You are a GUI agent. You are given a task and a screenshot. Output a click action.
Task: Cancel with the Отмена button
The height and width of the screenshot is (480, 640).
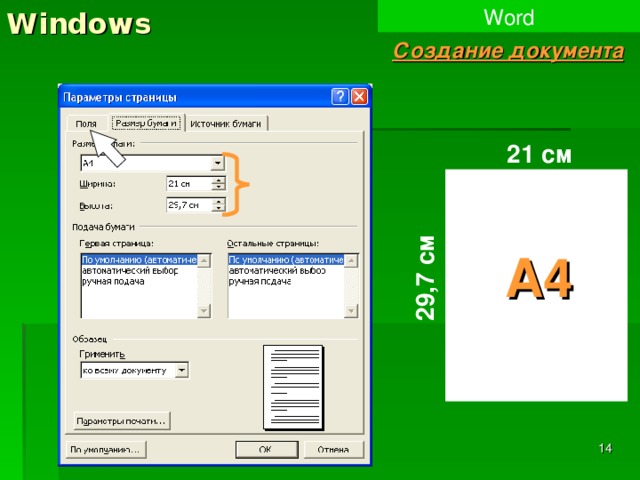333,449
